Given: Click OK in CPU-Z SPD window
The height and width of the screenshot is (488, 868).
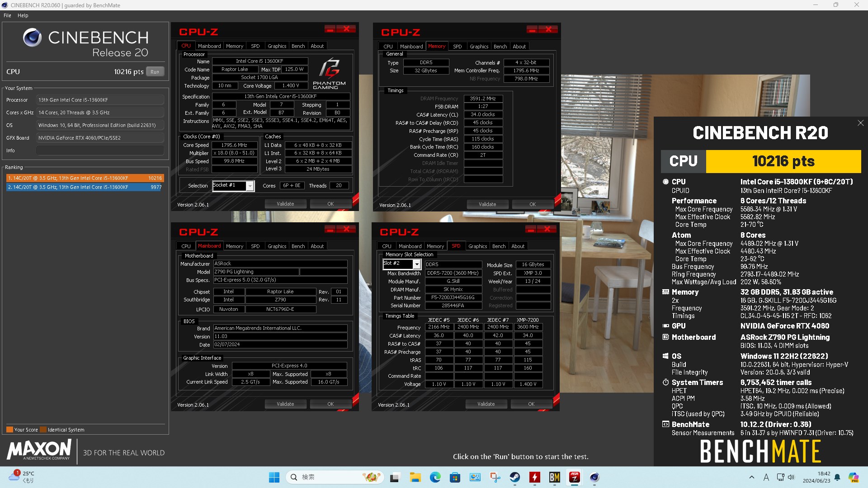Looking at the screenshot, I should [x=531, y=404].
